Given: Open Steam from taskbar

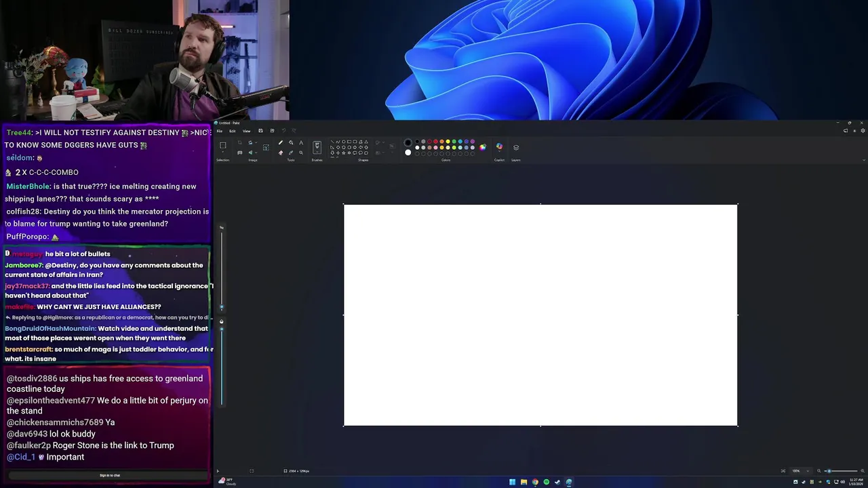Looking at the screenshot, I should (557, 482).
